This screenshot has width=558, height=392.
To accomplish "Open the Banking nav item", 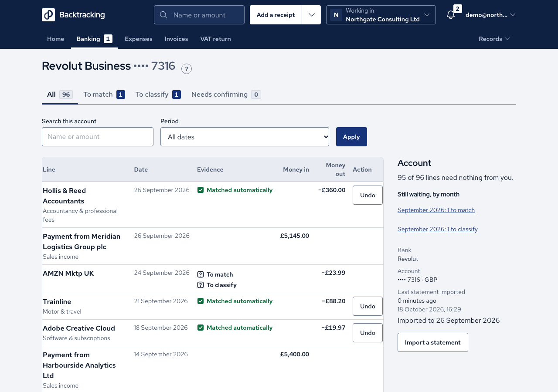I will [94, 39].
